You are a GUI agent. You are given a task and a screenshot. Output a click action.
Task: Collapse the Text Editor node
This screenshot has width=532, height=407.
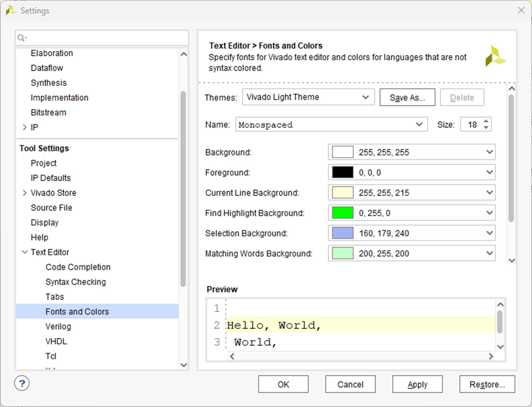coord(25,252)
